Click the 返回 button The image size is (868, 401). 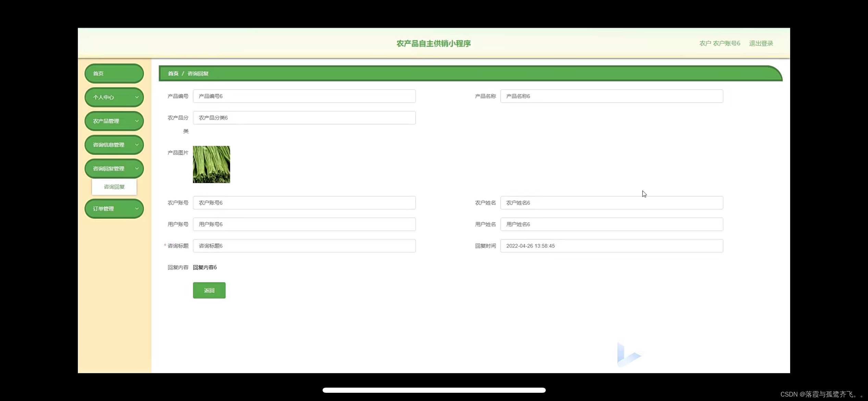tap(209, 290)
